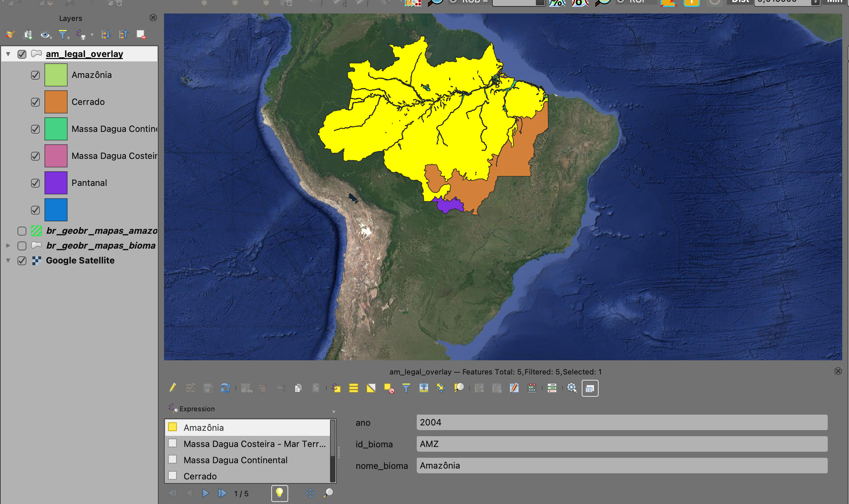Viewport: 849px width, 504px height.
Task: Deselect all features in attribute table
Action: click(388, 388)
